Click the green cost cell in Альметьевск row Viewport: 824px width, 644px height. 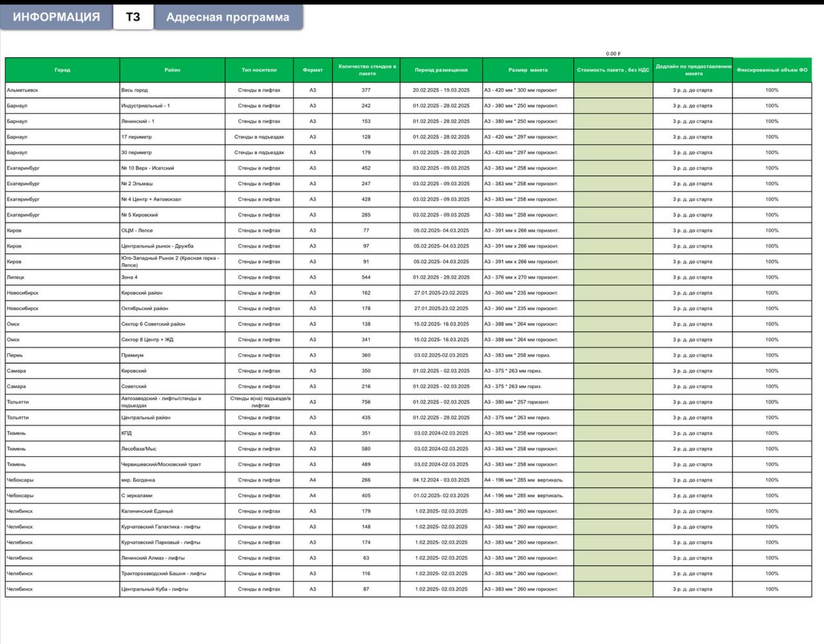click(x=613, y=90)
